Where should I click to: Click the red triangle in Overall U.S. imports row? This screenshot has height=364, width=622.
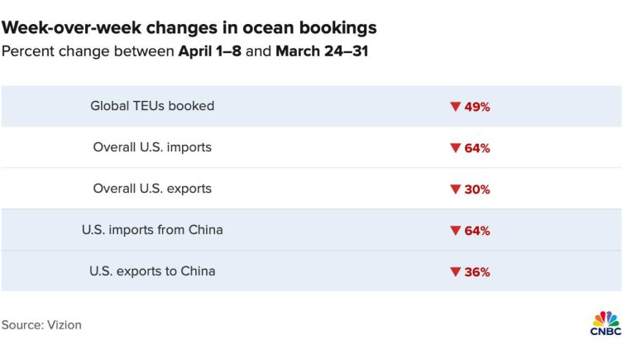(454, 147)
